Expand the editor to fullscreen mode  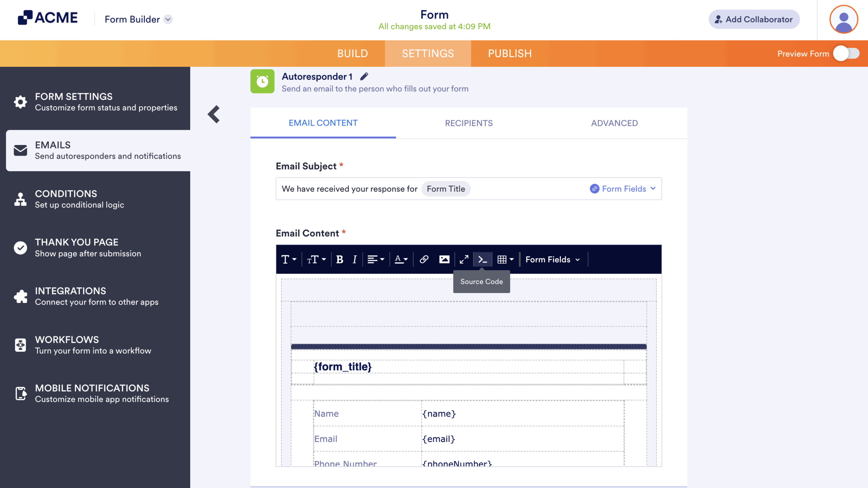pos(464,259)
